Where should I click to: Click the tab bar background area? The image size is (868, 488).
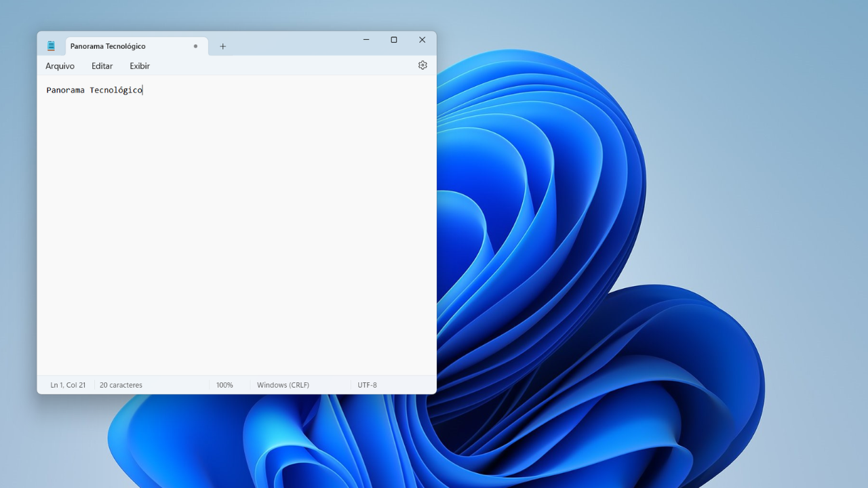pos(305,46)
